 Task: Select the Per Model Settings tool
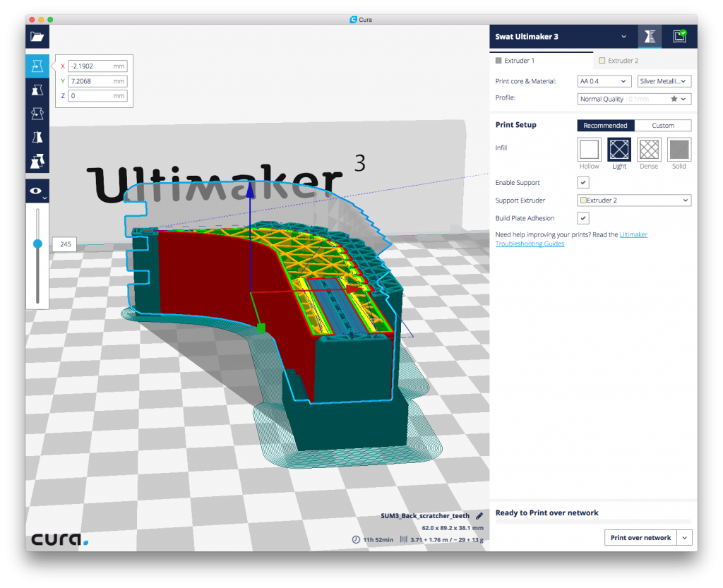(x=37, y=161)
